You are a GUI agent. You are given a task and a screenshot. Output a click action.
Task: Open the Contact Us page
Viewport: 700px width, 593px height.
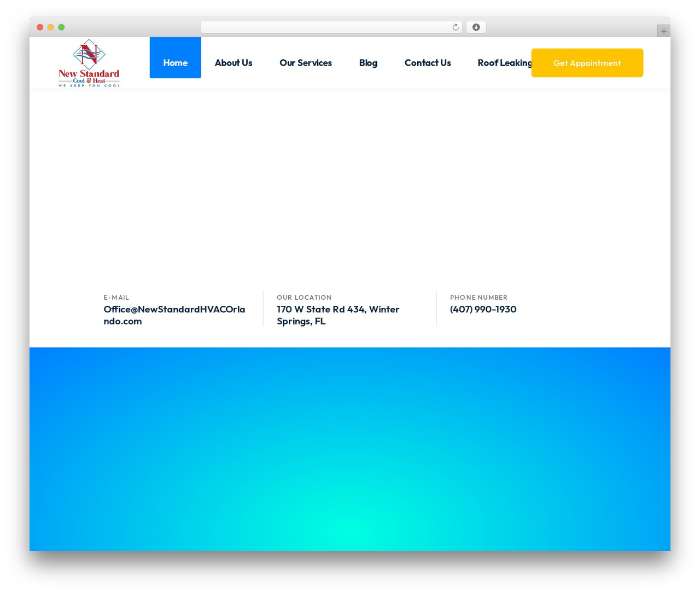(428, 63)
